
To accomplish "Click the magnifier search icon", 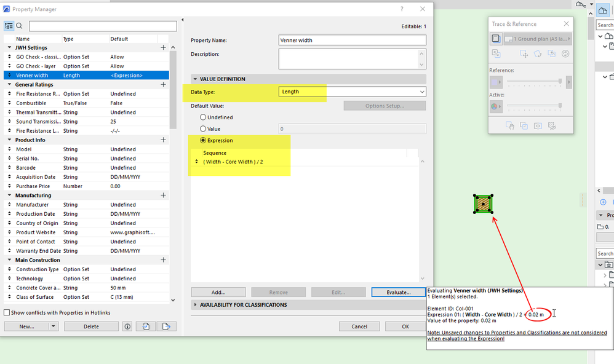I will [19, 26].
